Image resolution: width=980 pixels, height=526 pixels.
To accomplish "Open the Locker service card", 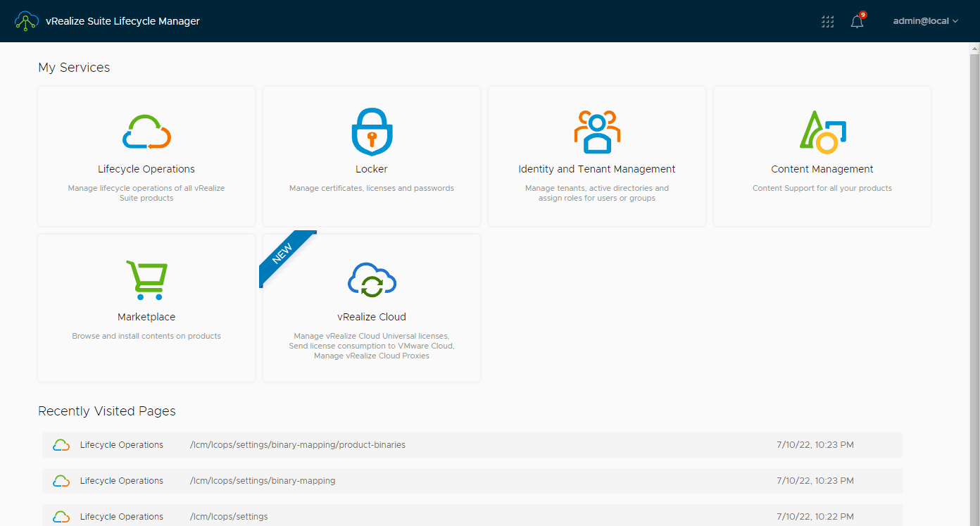I will pyautogui.click(x=371, y=156).
